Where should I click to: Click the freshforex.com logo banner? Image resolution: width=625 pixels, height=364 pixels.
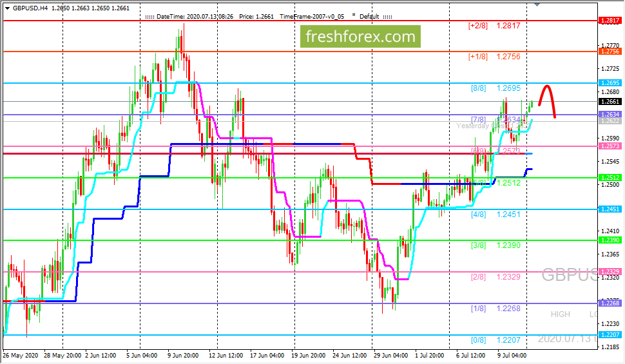[360, 36]
